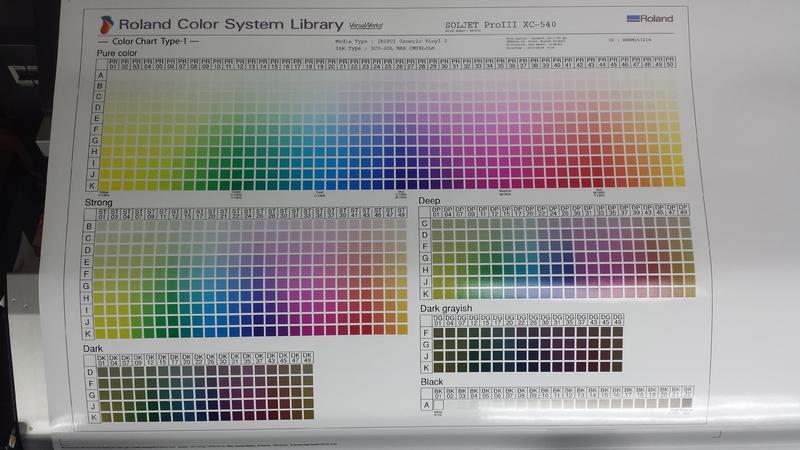The height and width of the screenshot is (450, 800).
Task: Click the DK 01 column header
Action: [x=102, y=360]
